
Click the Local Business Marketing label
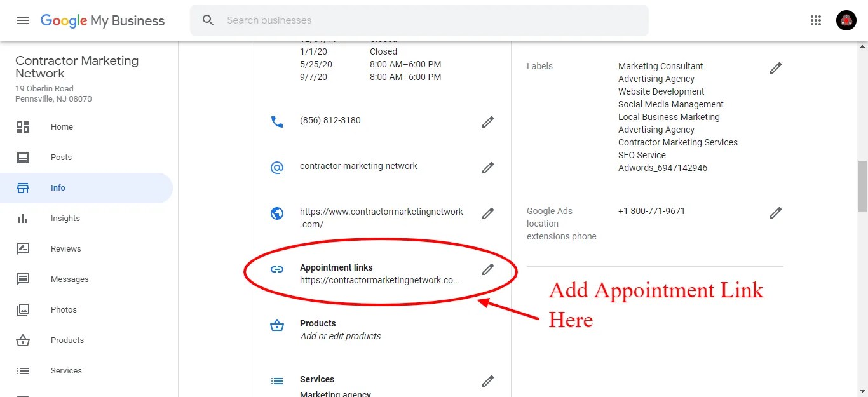click(x=669, y=117)
